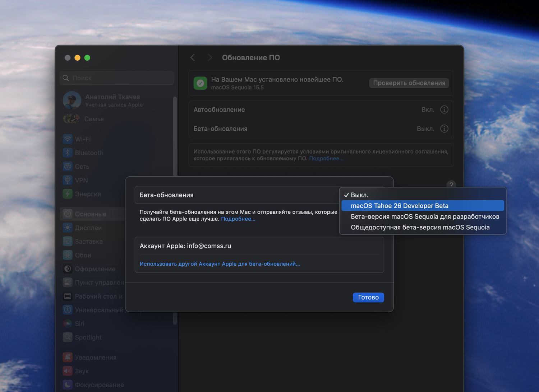Click the Аккаунт Apple: info@comss.ru text

coord(185,246)
